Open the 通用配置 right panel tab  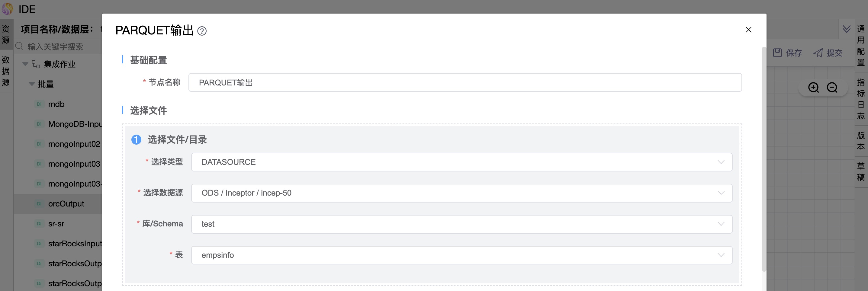coord(860,46)
